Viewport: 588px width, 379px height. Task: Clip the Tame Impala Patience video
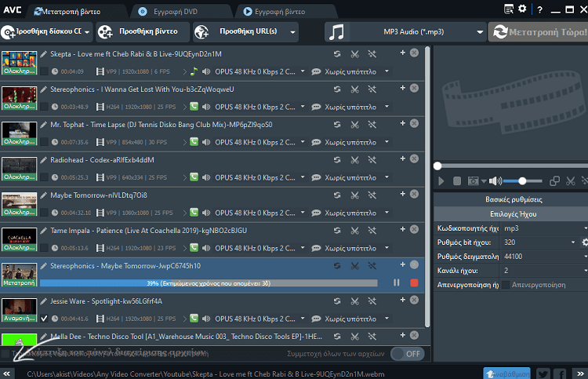click(x=354, y=231)
